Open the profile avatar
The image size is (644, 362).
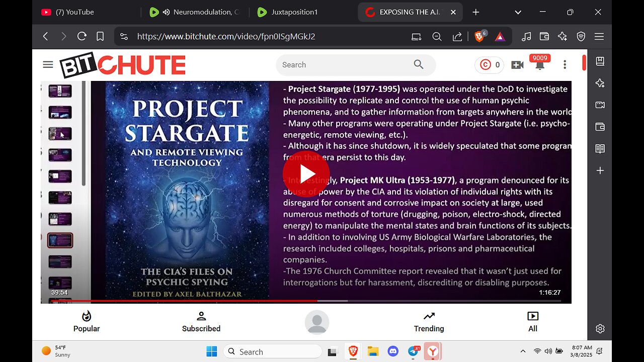[317, 322]
